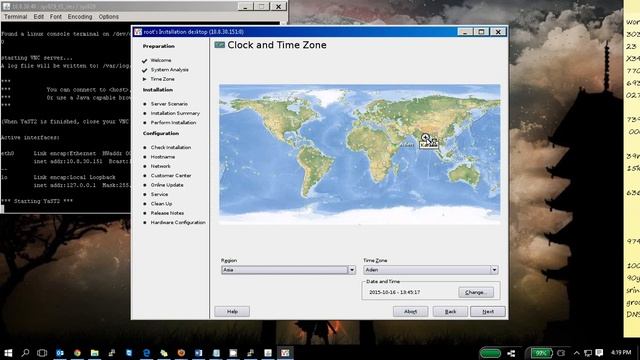640x360 pixels.
Task: Open the Terminal menu in the terminal window
Action: click(16, 17)
